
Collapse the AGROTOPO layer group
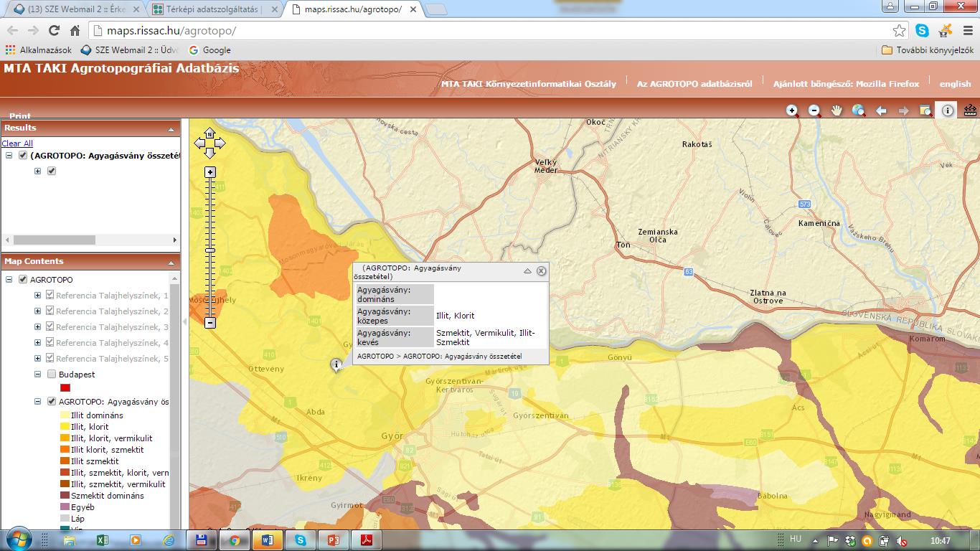click(x=9, y=280)
